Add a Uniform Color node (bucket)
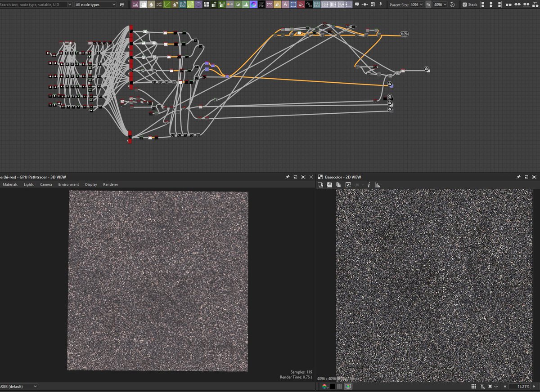540x392 pixels. pos(301,4)
